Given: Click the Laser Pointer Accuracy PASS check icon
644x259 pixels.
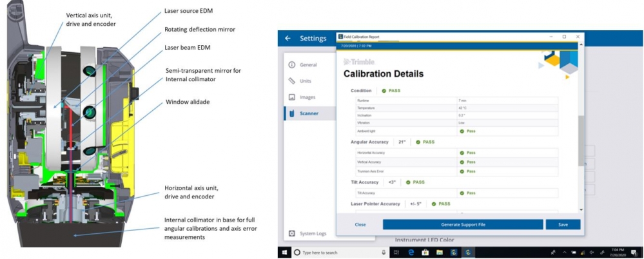Looking at the screenshot, I should coord(434,204).
